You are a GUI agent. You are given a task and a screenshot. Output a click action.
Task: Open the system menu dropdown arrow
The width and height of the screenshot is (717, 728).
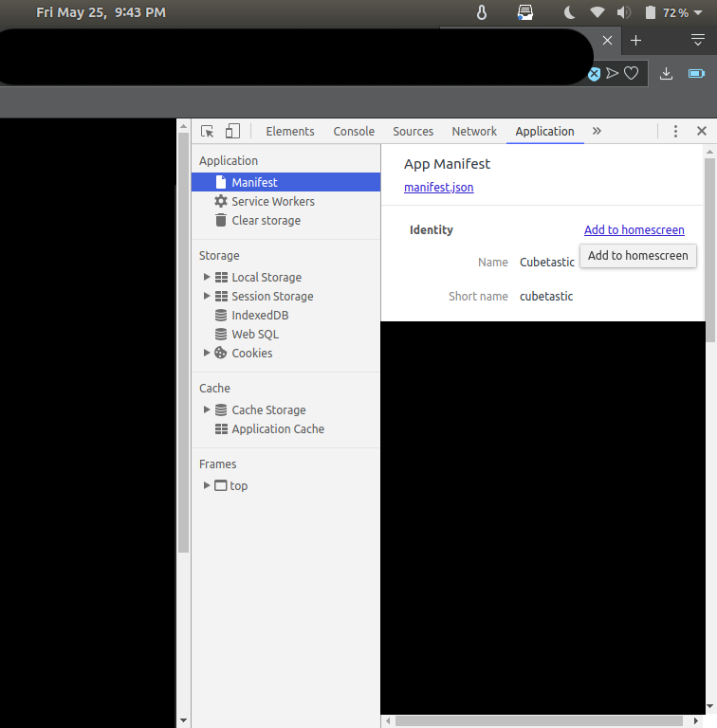pyautogui.click(x=697, y=13)
